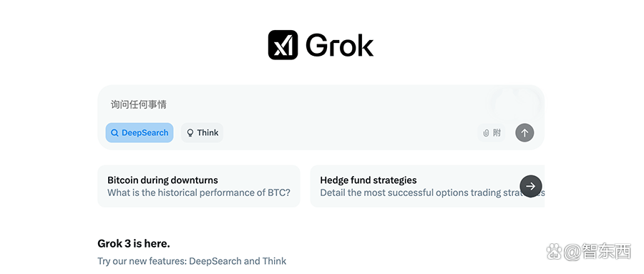The image size is (644, 274).
Task: Click the Baidu paw watermark icon
Action: 554,250
